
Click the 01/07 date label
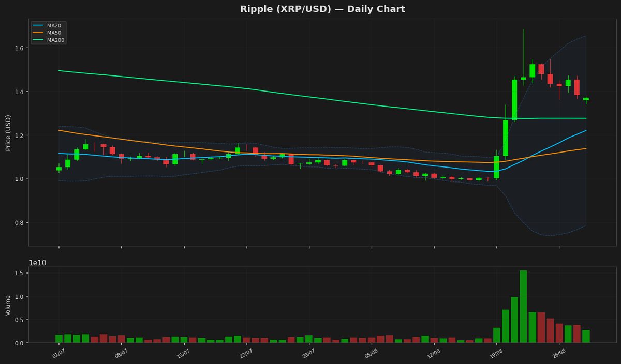click(x=58, y=354)
